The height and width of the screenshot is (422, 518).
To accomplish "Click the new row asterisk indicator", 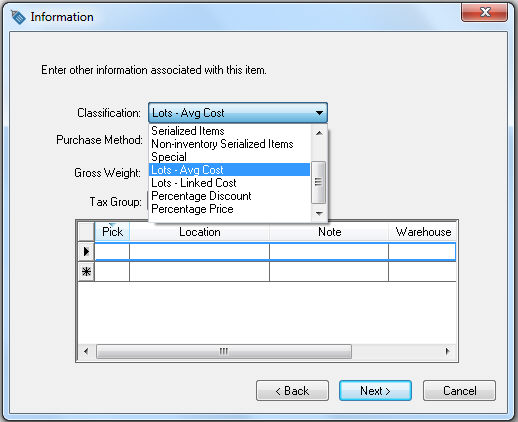I will click(x=86, y=272).
